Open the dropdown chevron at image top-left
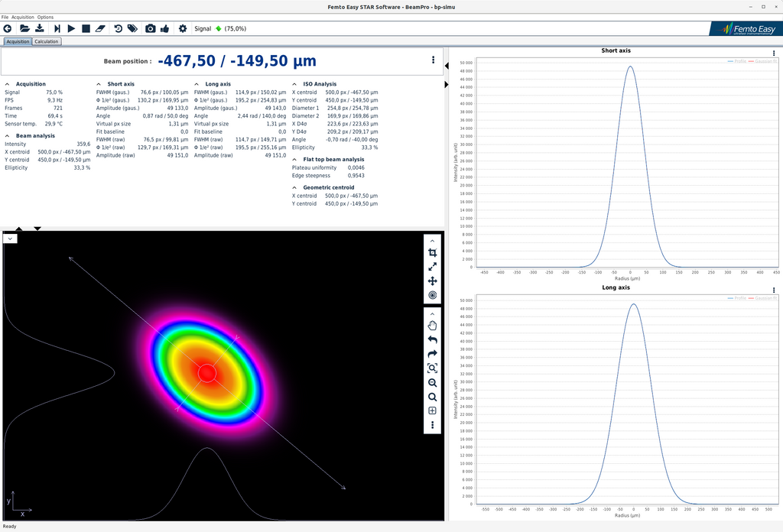The height and width of the screenshot is (532, 783). (x=11, y=238)
